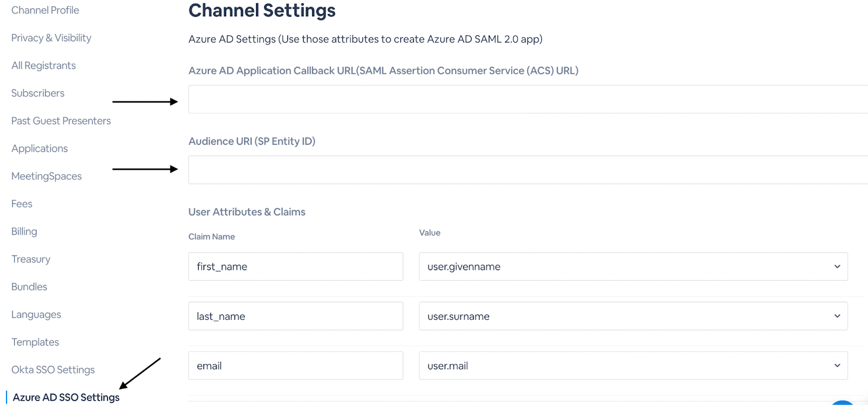This screenshot has height=405, width=868.
Task: Open the user.surname value dropdown
Action: point(633,317)
